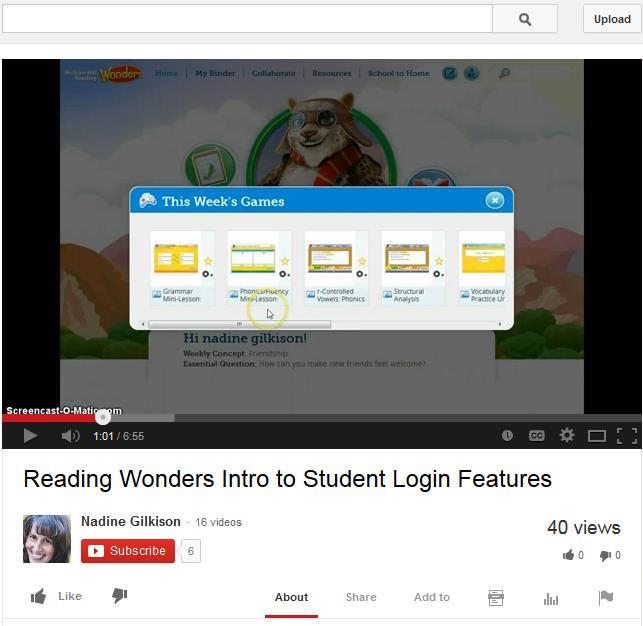Click the Wonders search magnifier icon
The width and height of the screenshot is (643, 626).
pyautogui.click(x=504, y=73)
